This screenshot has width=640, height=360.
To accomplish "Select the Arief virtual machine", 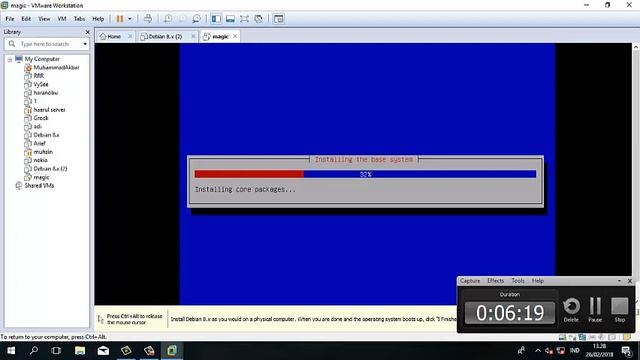I will 39,143.
